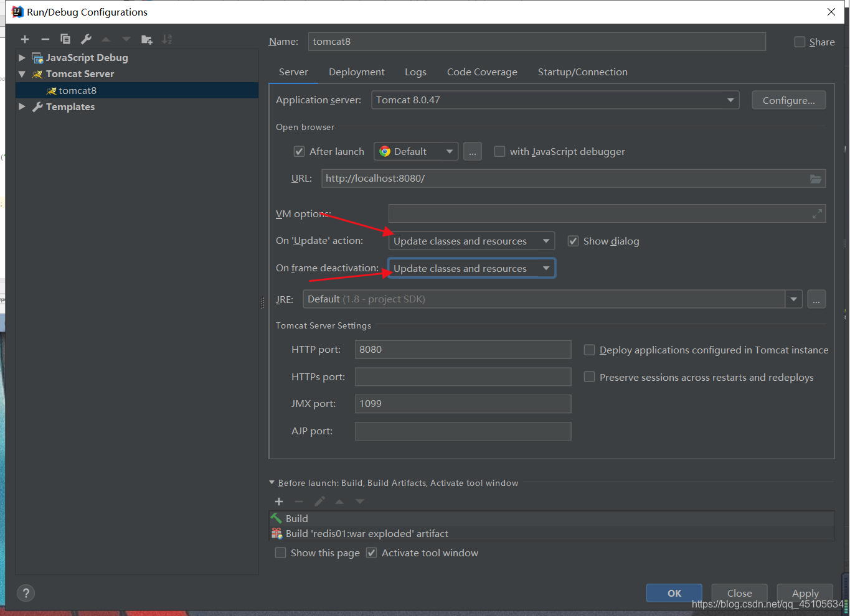Screen dimensions: 850x616
Task: Open Application server Tomcat 8.0.47 dropdown
Action: (555, 100)
